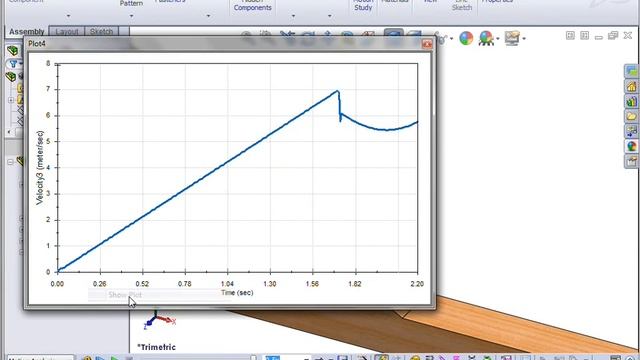The image size is (640, 360).
Task: Click the 1.04 time axis value
Action: click(227, 284)
